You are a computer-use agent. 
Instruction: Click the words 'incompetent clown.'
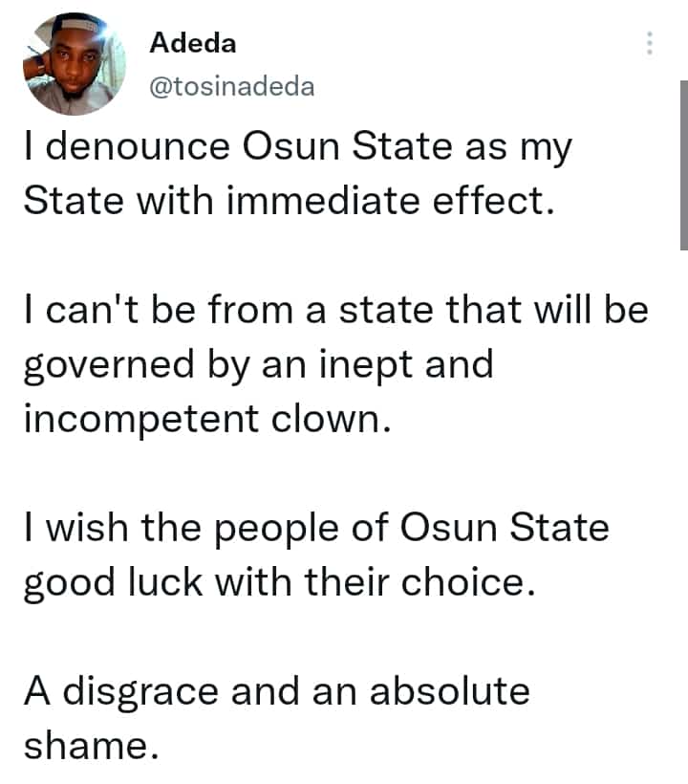pos(207,419)
